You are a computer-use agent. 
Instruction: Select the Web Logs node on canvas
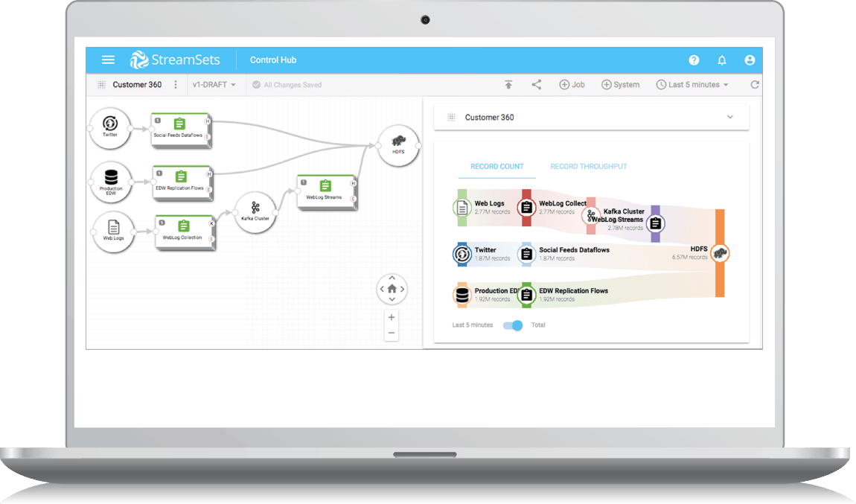[114, 232]
